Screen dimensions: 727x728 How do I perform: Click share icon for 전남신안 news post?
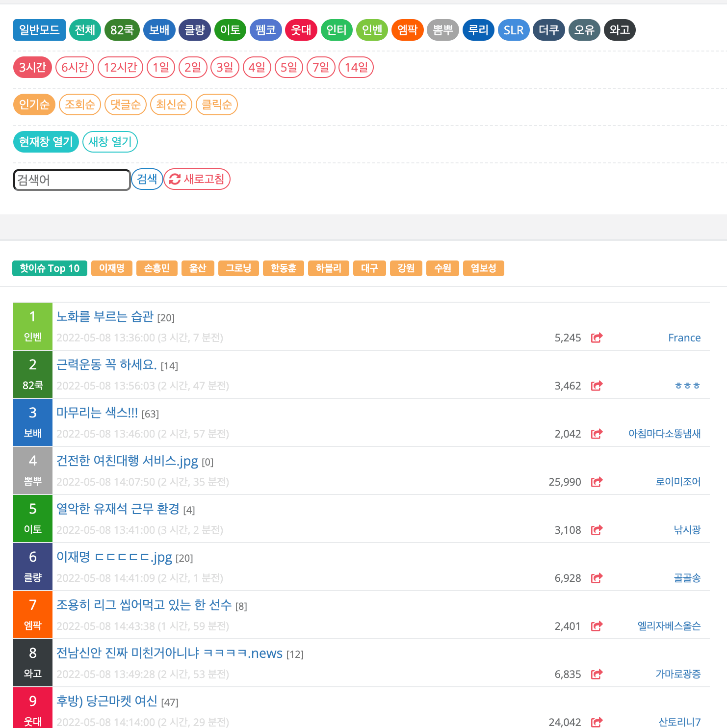point(597,674)
